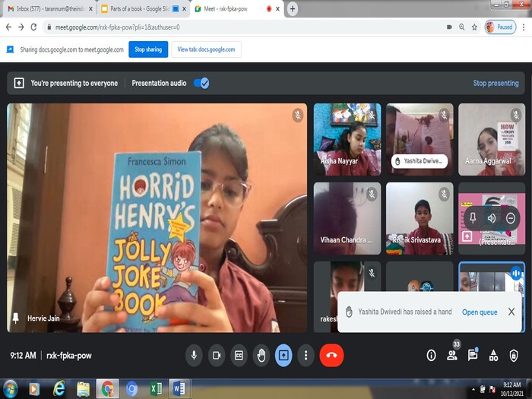The width and height of the screenshot is (532, 399).
Task: Close the Parts of a book tab
Action: pos(184,9)
